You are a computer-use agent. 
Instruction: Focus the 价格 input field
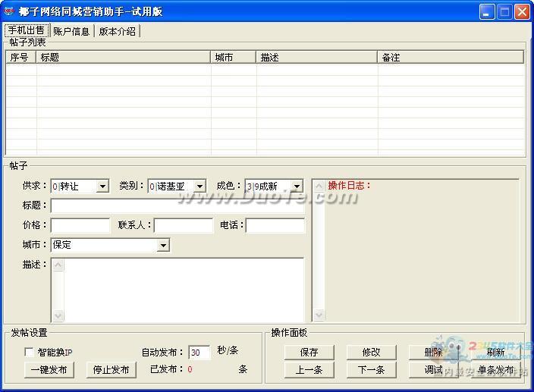80,226
